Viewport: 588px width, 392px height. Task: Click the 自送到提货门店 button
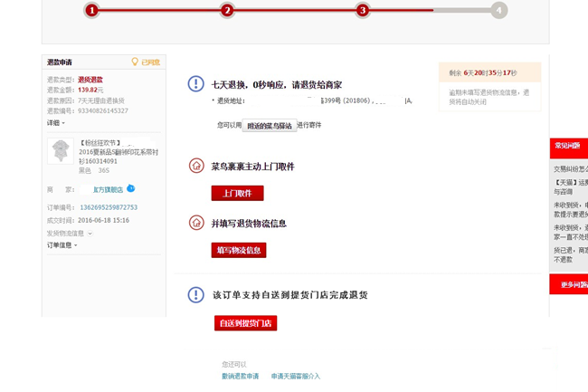pyautogui.click(x=246, y=323)
